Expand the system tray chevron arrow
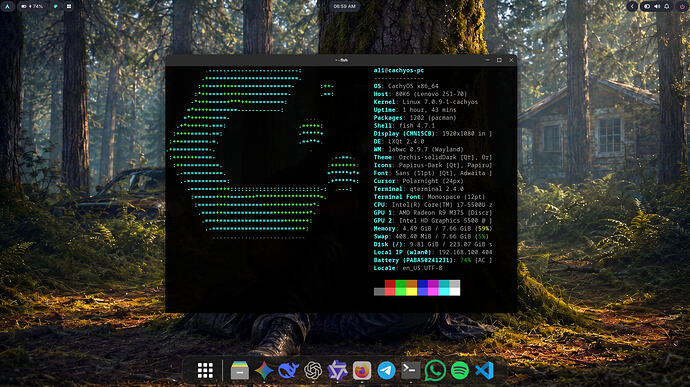The height and width of the screenshot is (387, 690). pos(632,6)
